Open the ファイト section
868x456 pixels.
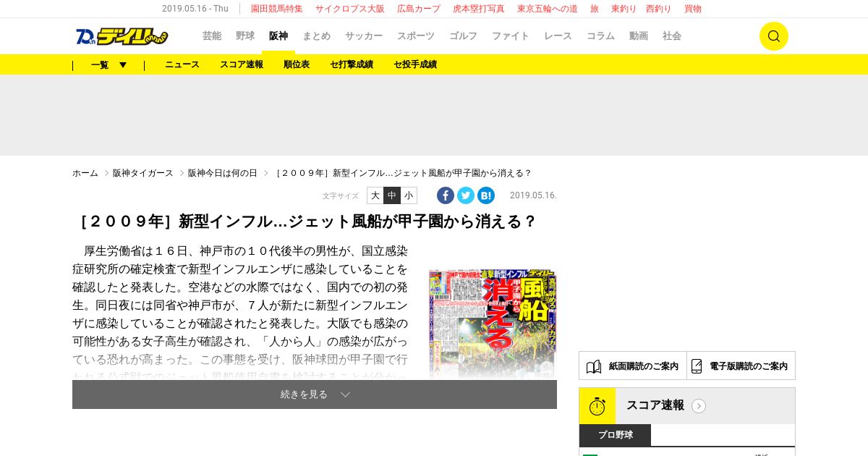tap(511, 35)
